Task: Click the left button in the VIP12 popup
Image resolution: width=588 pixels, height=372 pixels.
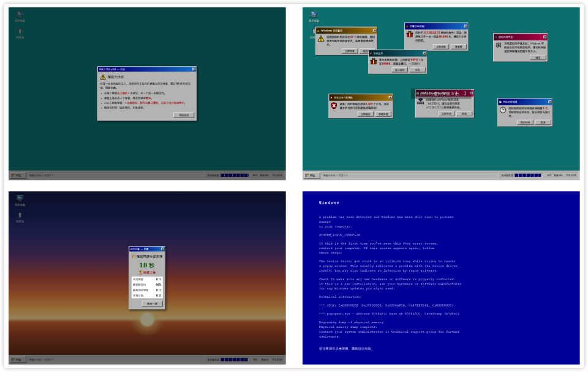Action: click(x=399, y=70)
